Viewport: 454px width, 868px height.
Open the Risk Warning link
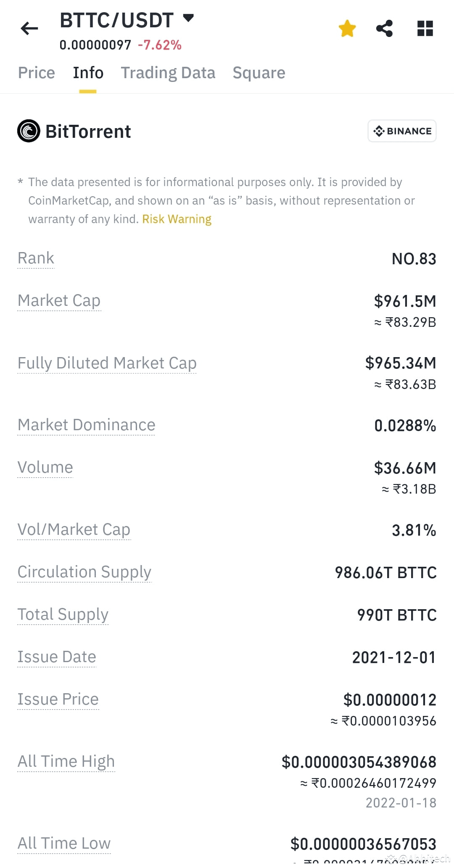pos(177,219)
